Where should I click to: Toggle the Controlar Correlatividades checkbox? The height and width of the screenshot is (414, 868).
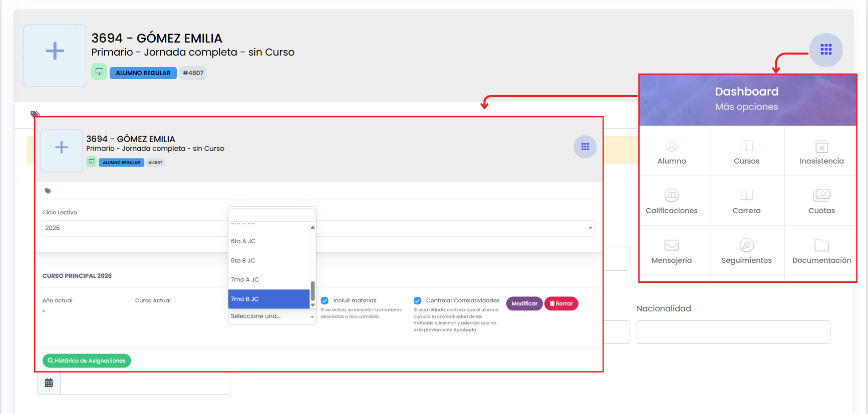pyautogui.click(x=417, y=300)
